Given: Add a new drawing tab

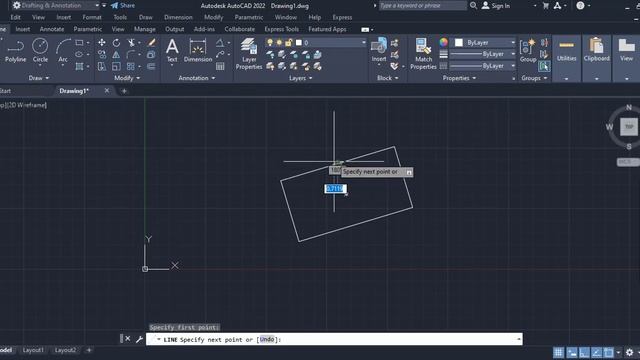Looking at the screenshot, I should [124, 91].
